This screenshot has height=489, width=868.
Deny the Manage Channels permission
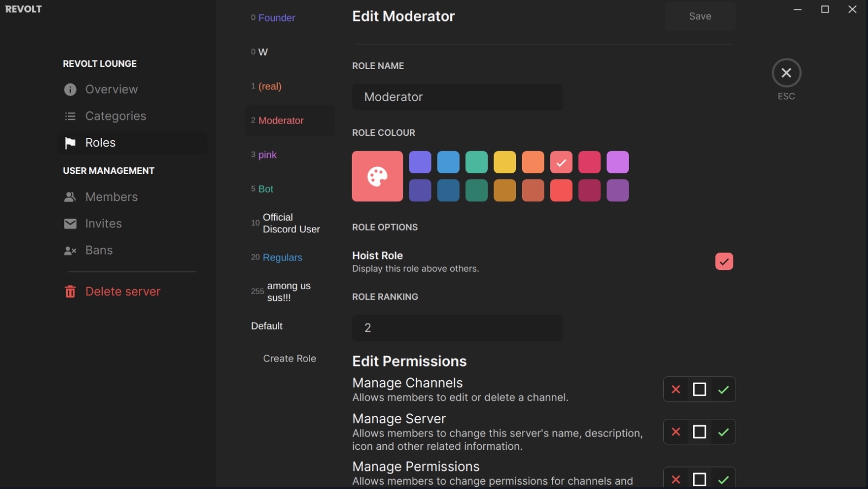pos(675,390)
